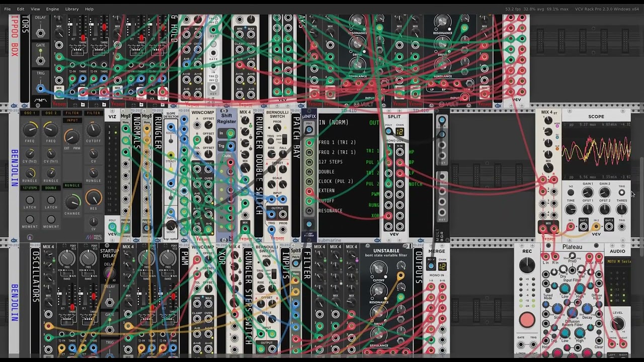Click PROB knob on Bernoulli Switch beside Patch Bay
Viewport: 644px width, 362px height.
click(277, 129)
